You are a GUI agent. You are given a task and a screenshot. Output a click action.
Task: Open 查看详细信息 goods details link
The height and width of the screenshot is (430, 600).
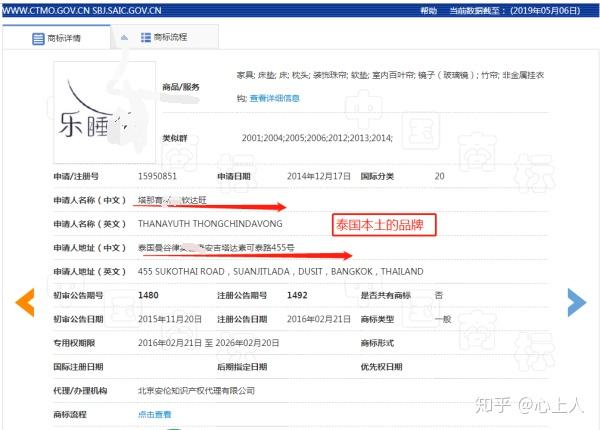pyautogui.click(x=274, y=98)
